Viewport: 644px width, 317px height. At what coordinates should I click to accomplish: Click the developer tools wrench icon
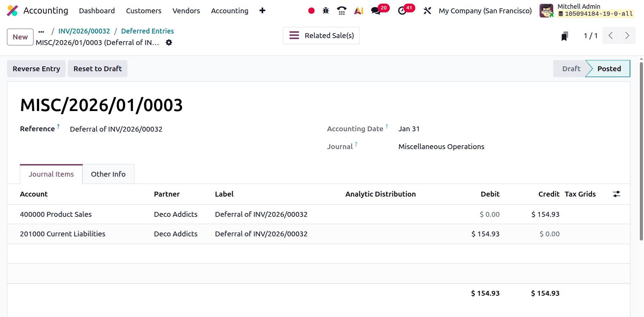click(427, 10)
